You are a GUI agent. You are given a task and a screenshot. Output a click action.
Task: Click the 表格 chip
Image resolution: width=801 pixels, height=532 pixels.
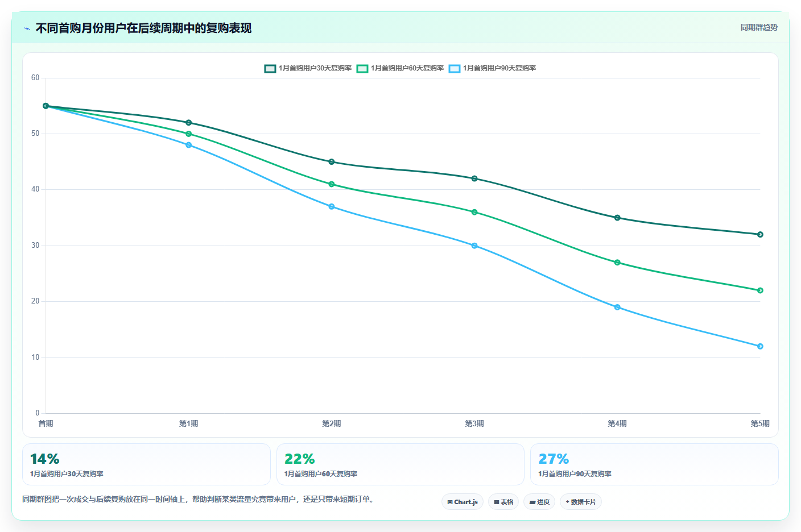(503, 502)
